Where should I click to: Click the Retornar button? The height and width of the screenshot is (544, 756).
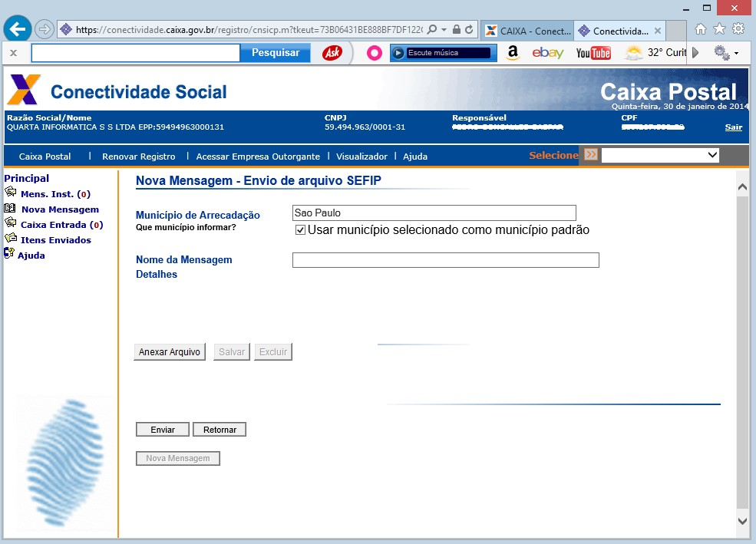coord(220,430)
